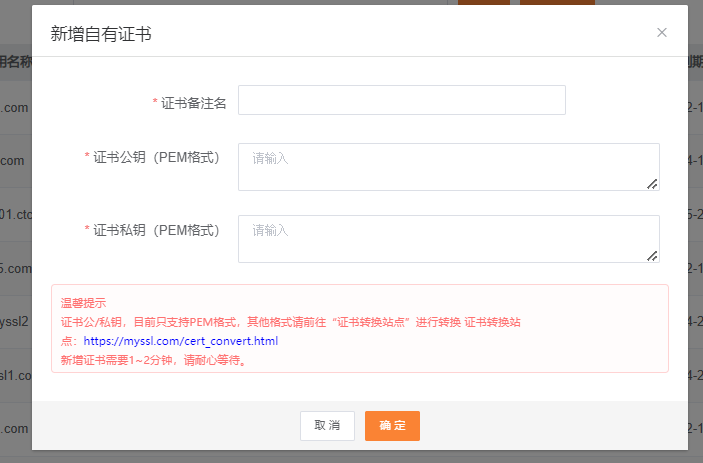The image size is (703, 463).
Task: Click into the 证书公钥 (PEM格式) textarea
Action: [448, 166]
